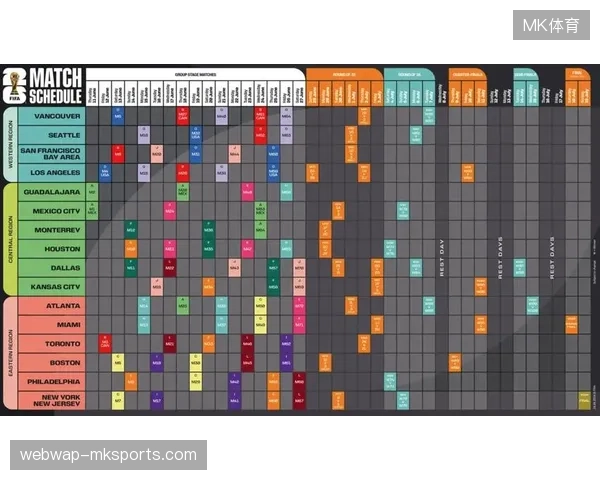Click Toronto's red M3 CAN match cell
Image resolution: width=600 pixels, height=480 pixels.
105,344
